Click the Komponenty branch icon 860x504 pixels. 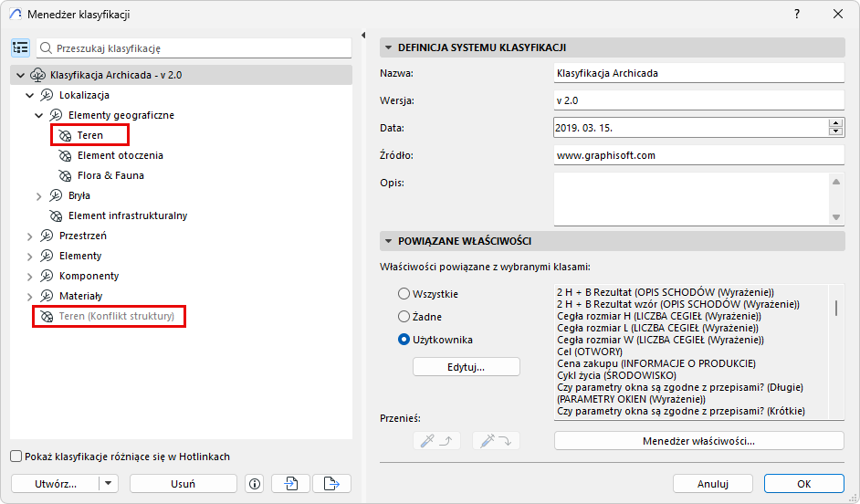[47, 276]
